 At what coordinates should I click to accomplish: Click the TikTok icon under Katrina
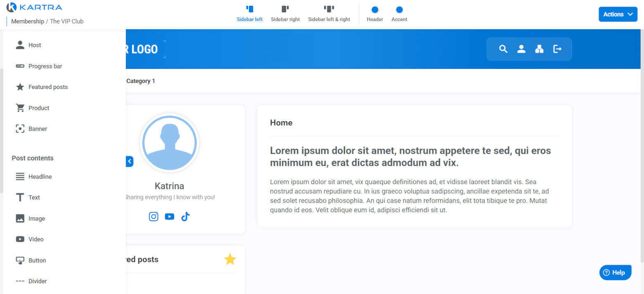click(185, 216)
